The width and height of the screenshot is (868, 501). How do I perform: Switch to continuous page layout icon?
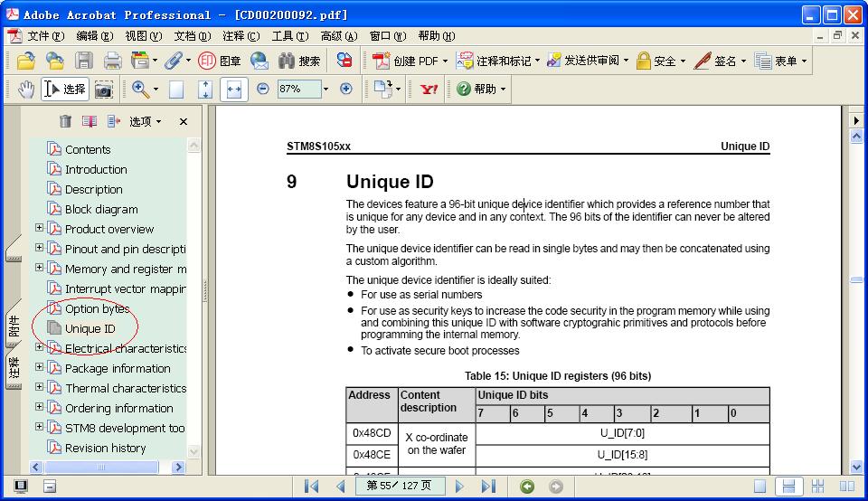788,486
